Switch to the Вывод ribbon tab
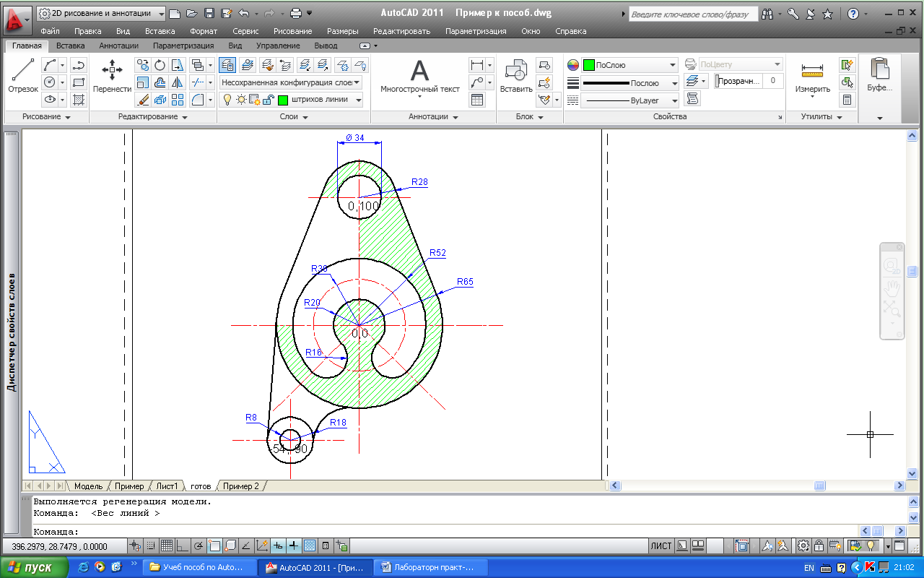Image resolution: width=924 pixels, height=578 pixels. (x=326, y=46)
